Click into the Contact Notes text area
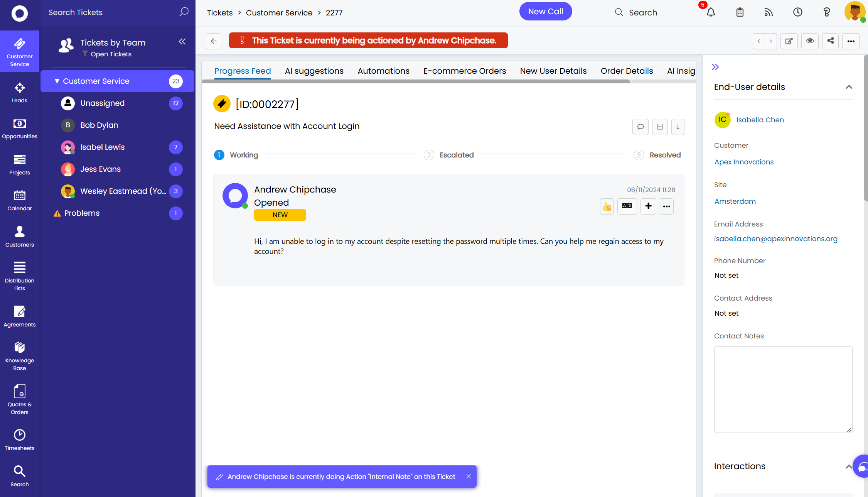868x497 pixels. 783,389
